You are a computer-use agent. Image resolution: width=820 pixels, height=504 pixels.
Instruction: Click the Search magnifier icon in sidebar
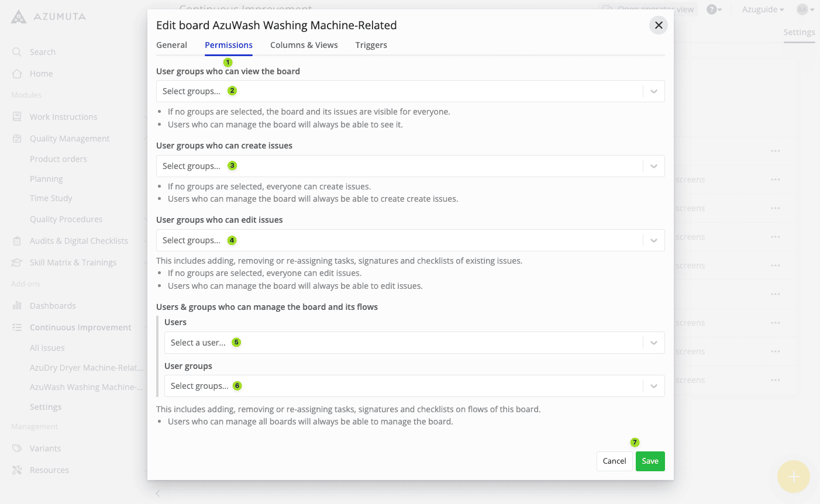[x=17, y=52]
